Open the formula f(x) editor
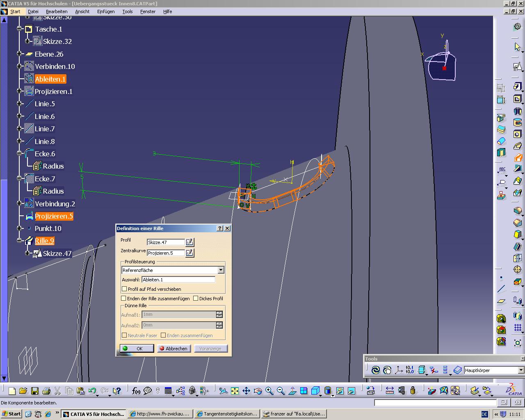Image resolution: width=525 pixels, height=420 pixels. (136, 391)
